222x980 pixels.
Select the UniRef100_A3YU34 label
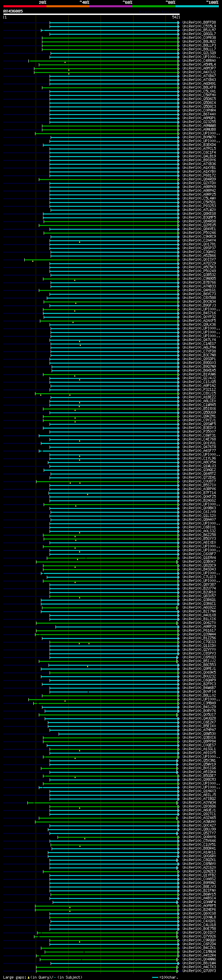click(199, 802)
